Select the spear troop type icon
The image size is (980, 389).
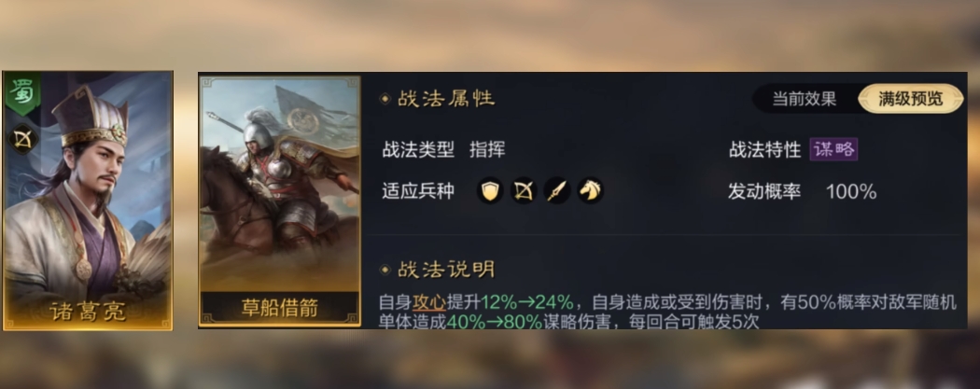[x=557, y=190]
